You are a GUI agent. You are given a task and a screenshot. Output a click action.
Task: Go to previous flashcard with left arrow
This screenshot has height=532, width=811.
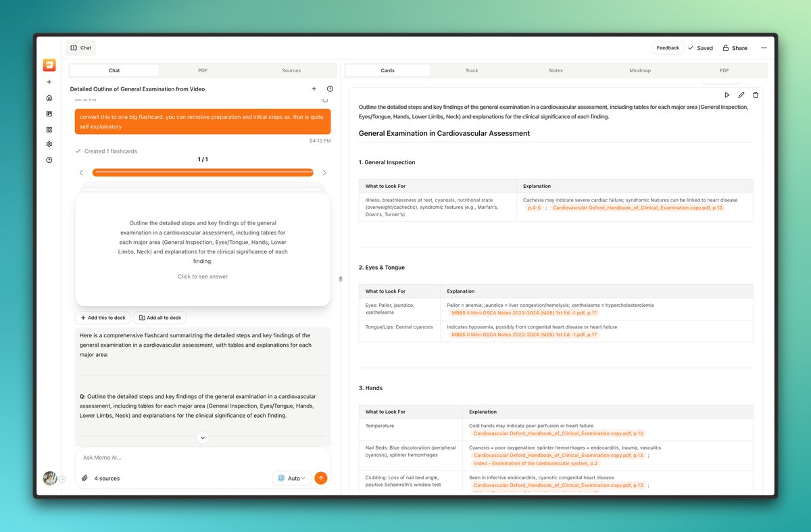pyautogui.click(x=82, y=172)
